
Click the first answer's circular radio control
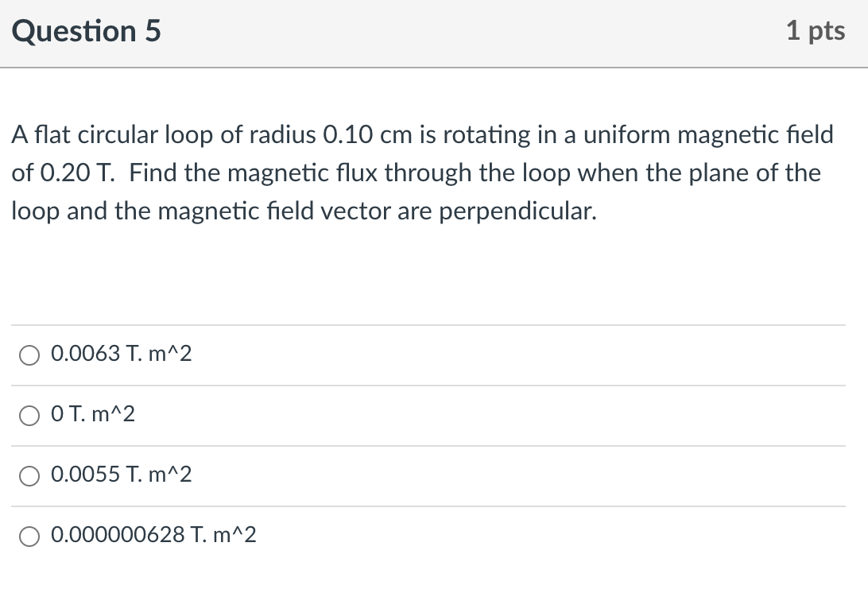(29, 355)
